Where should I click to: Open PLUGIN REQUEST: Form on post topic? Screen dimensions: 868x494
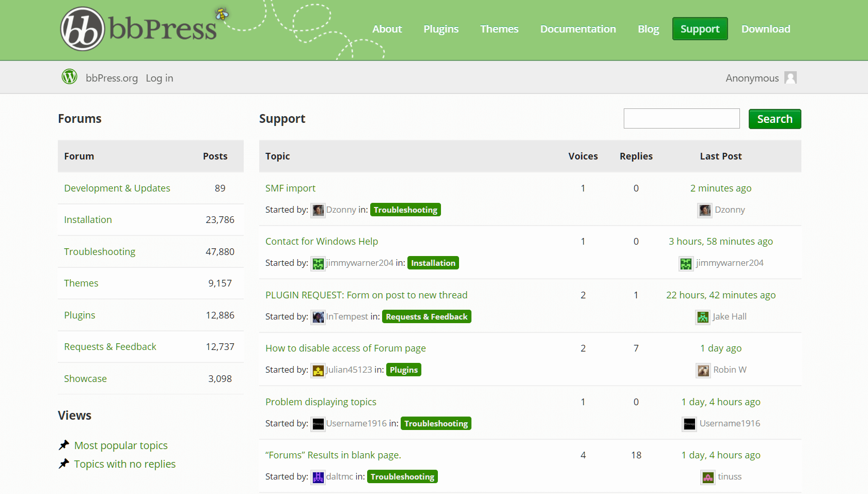(366, 295)
